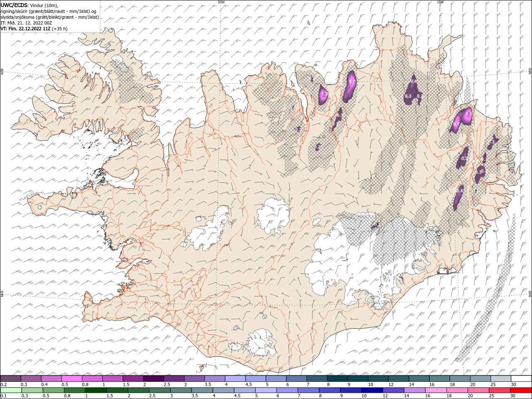The image size is (532, 399).
Task: Pick the lower legend swatch starting at 20
Action: (478, 390)
